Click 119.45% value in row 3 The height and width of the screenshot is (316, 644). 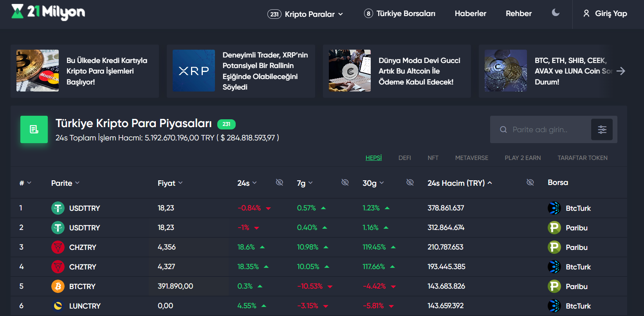[374, 247]
